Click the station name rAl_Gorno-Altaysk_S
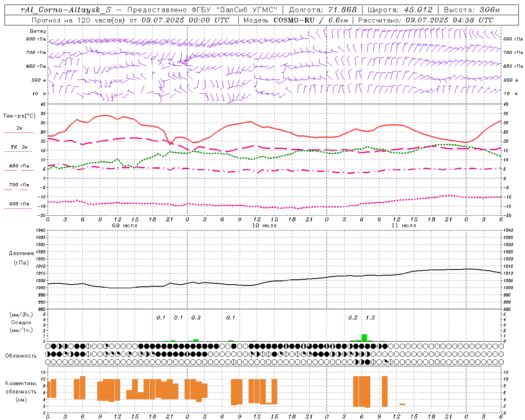525x420 pixels. pos(66,10)
